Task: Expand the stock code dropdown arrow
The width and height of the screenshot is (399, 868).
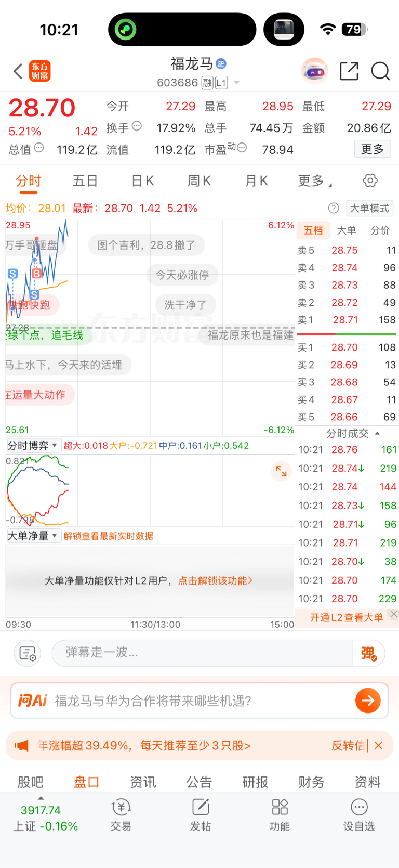Action: (x=237, y=83)
